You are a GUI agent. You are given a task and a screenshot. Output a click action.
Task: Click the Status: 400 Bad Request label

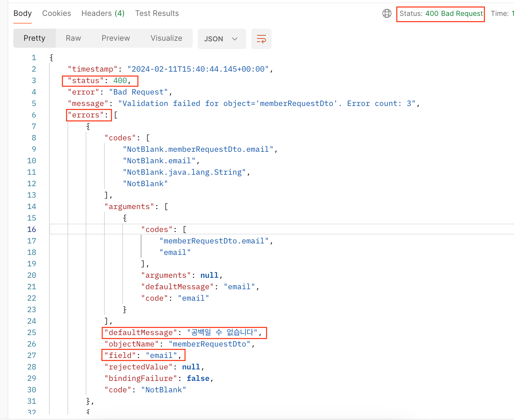click(441, 14)
